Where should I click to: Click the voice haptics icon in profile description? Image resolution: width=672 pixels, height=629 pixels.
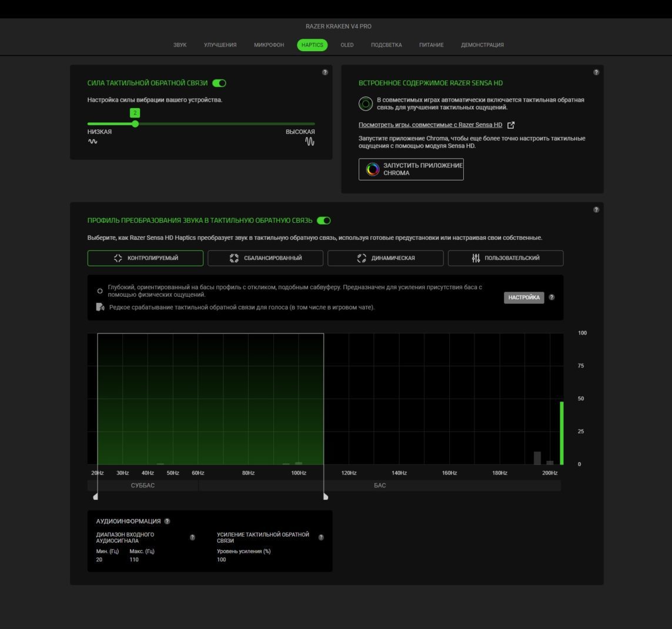(100, 307)
